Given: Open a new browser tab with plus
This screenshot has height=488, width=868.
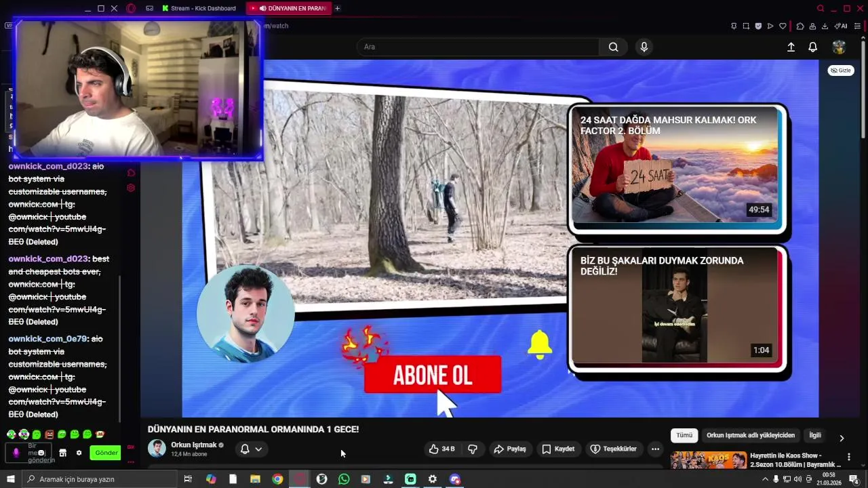Looking at the screenshot, I should coord(338,8).
